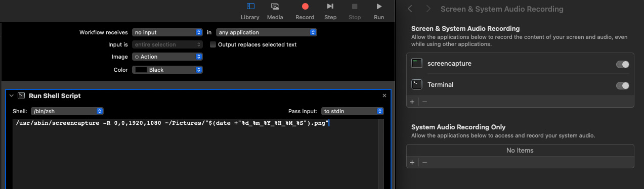Click the black color swatch
The image size is (644, 189).
141,70
